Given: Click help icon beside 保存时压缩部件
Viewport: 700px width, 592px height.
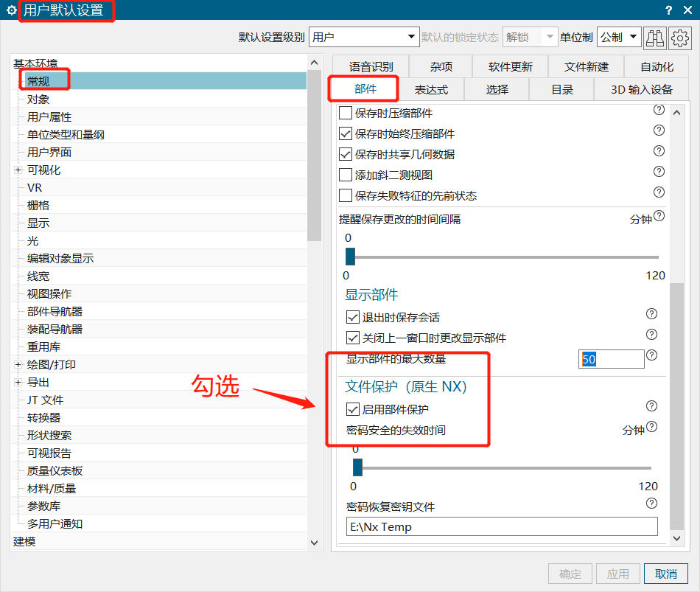Looking at the screenshot, I should (659, 110).
